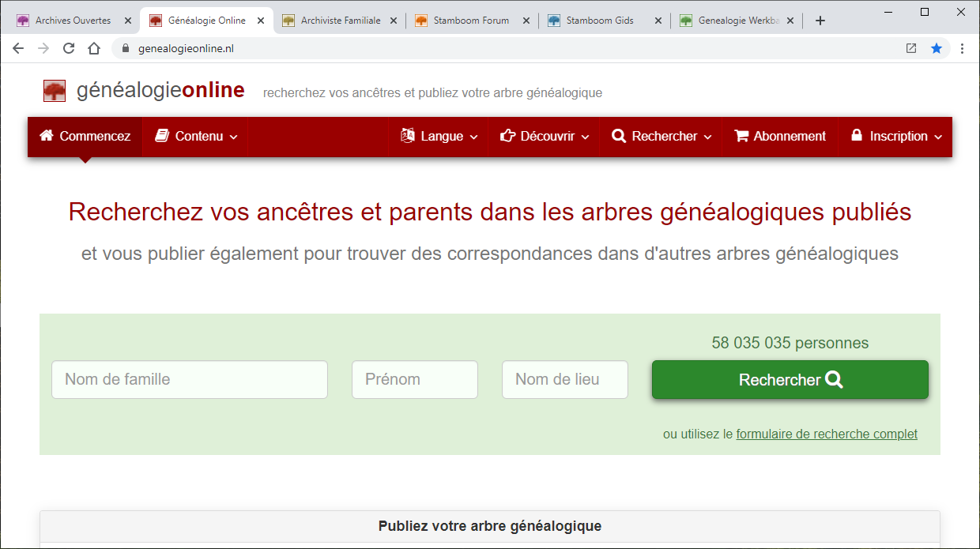Click the browser back arrow
Screen dimensions: 980x549
coord(18,48)
